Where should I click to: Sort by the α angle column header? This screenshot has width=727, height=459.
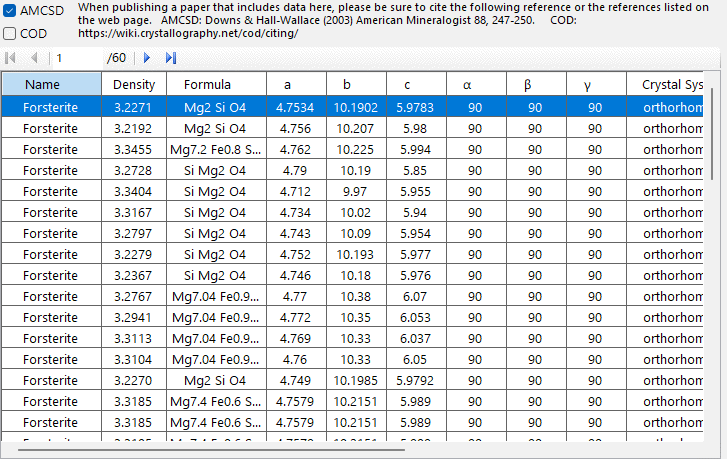pos(477,84)
